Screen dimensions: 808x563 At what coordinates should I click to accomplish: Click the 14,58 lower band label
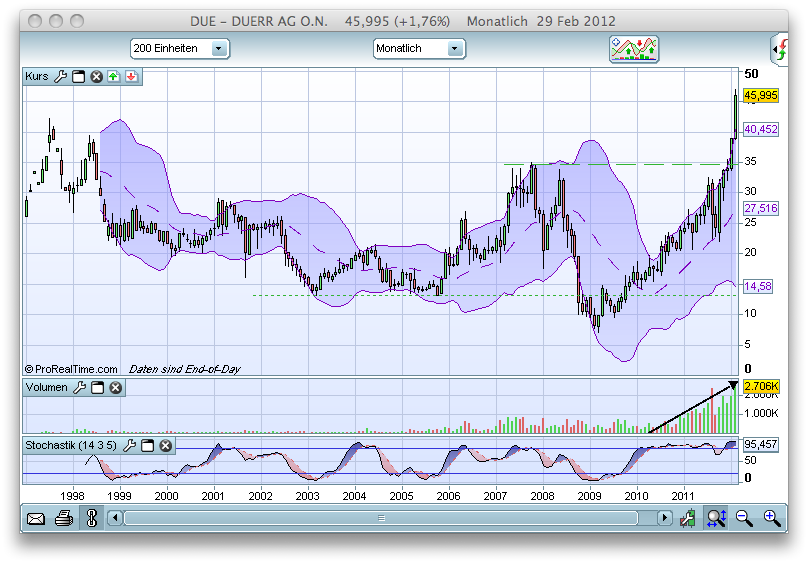point(758,286)
